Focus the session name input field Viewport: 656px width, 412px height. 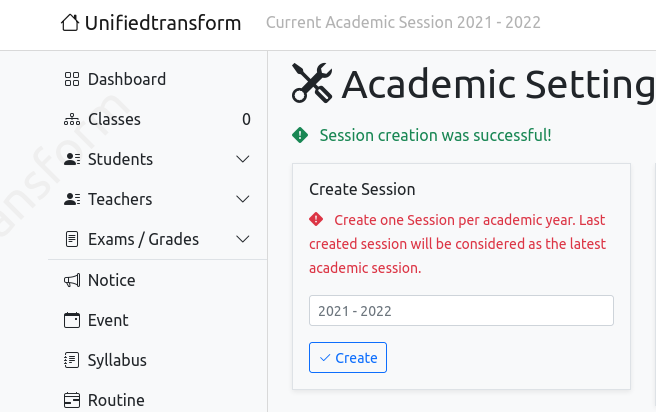[x=461, y=311]
